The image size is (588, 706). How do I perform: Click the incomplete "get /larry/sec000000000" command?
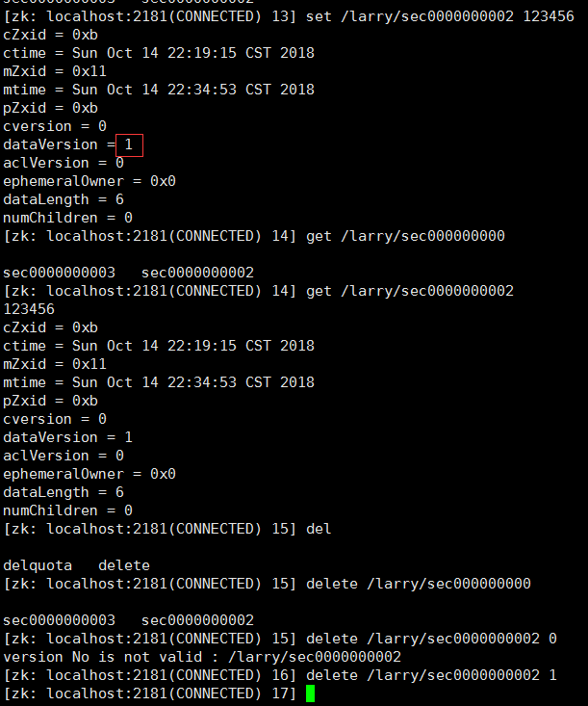(405, 236)
